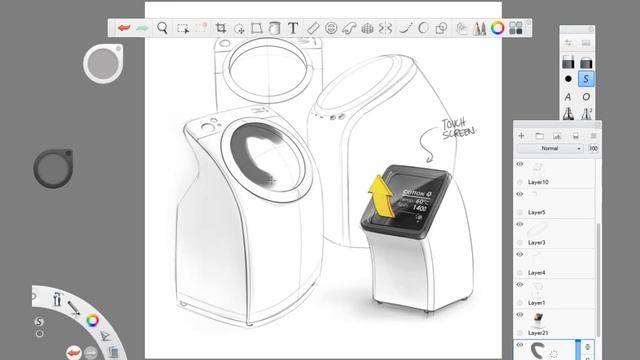Select the A brush in brush palette
Viewport: 640px width, 360px height.
[x=568, y=97]
